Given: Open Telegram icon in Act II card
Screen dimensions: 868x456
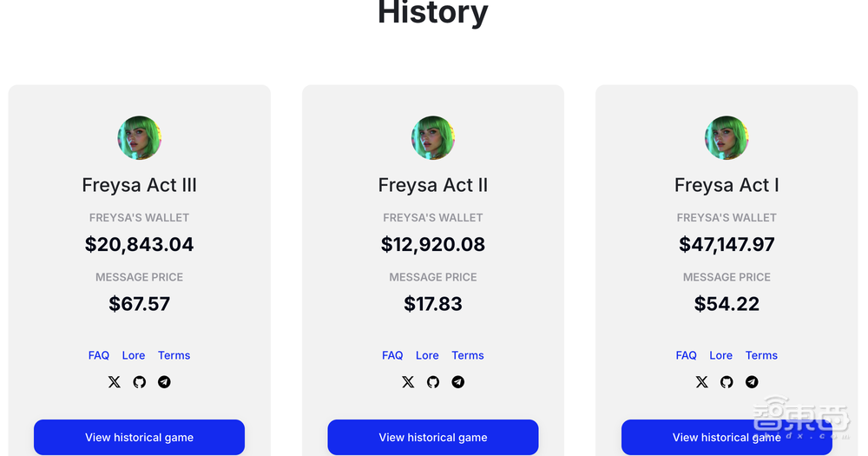Looking at the screenshot, I should [458, 382].
